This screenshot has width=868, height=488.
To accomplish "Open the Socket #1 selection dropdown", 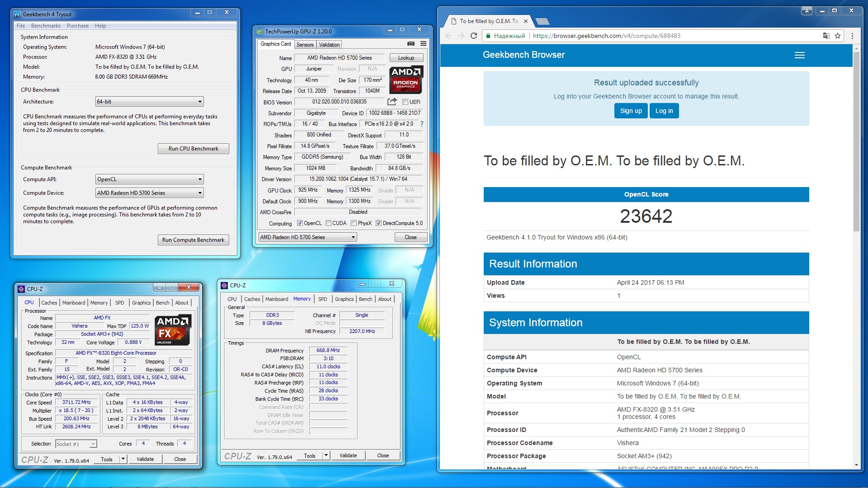I will click(x=76, y=444).
